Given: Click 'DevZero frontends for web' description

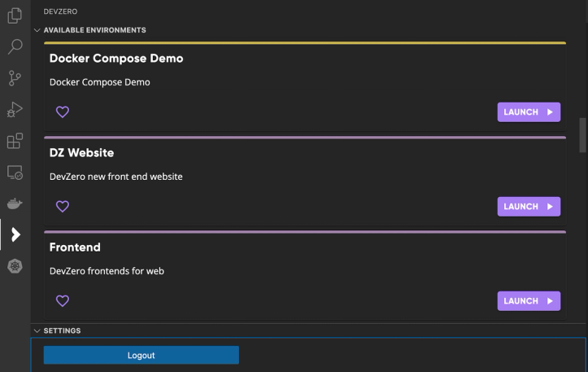Looking at the screenshot, I should point(107,271).
